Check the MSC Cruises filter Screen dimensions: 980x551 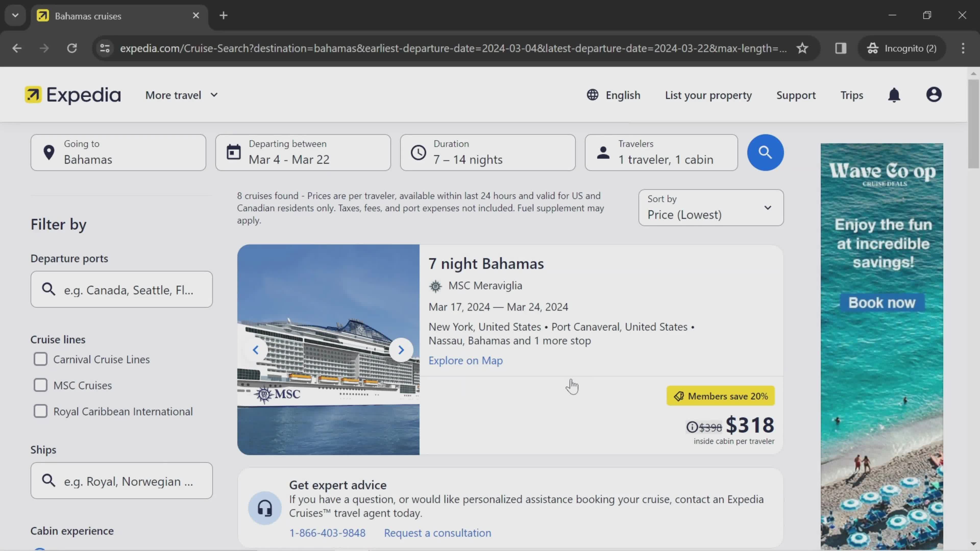click(40, 385)
